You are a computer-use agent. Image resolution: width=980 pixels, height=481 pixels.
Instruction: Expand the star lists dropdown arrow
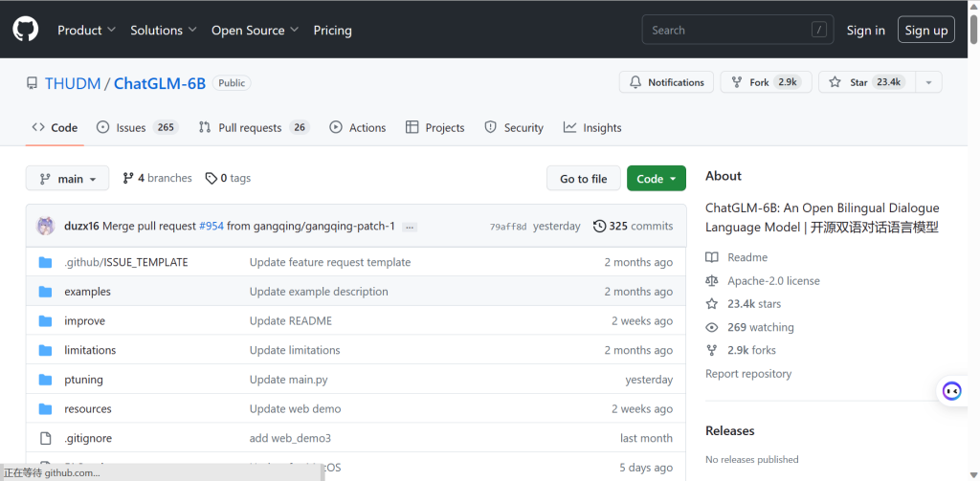927,82
